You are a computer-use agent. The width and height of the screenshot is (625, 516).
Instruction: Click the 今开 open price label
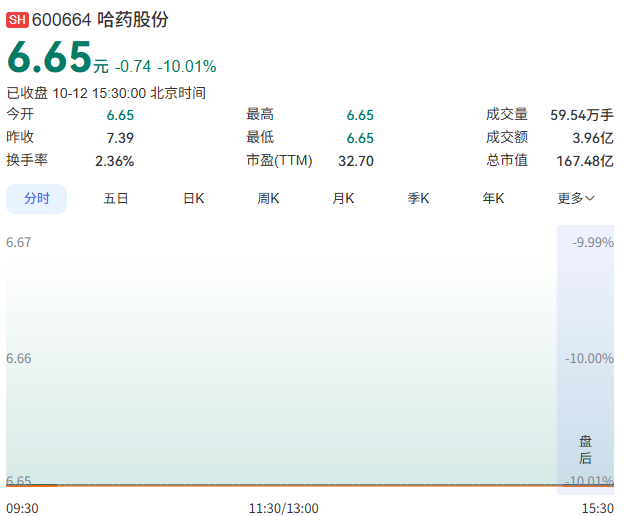click(x=20, y=114)
